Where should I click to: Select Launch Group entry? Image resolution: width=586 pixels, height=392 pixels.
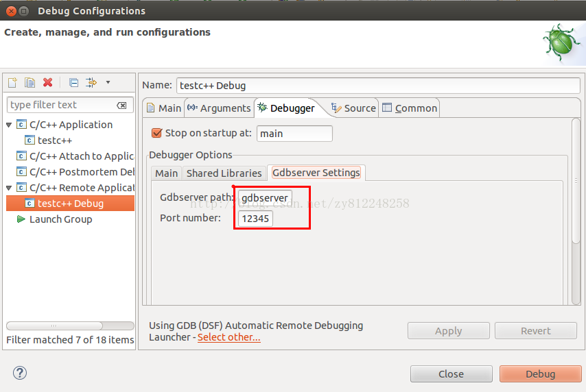pos(60,219)
